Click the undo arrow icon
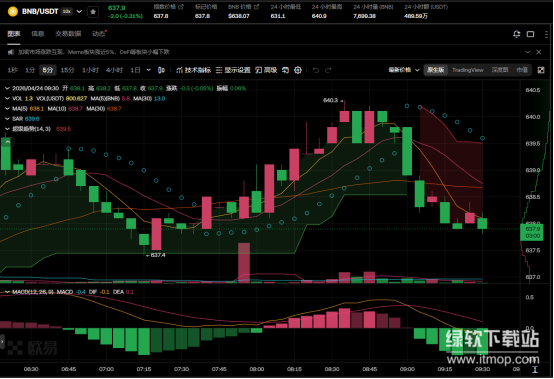 click(x=316, y=70)
